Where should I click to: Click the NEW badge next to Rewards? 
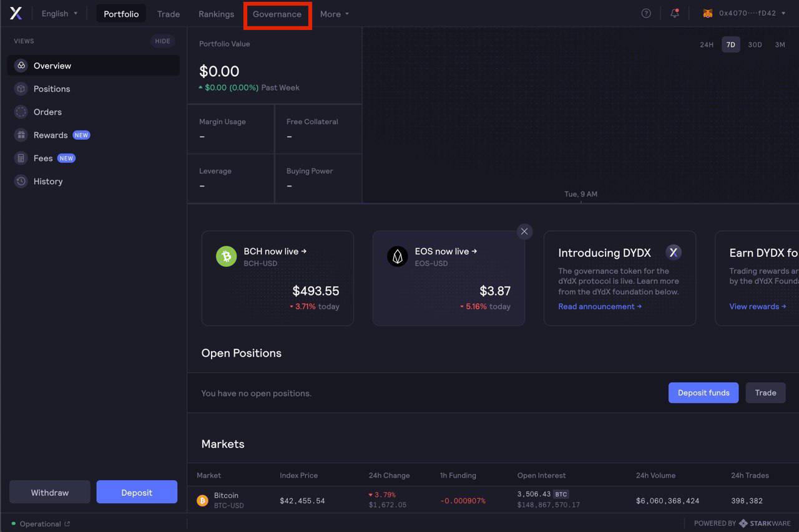pyautogui.click(x=81, y=135)
